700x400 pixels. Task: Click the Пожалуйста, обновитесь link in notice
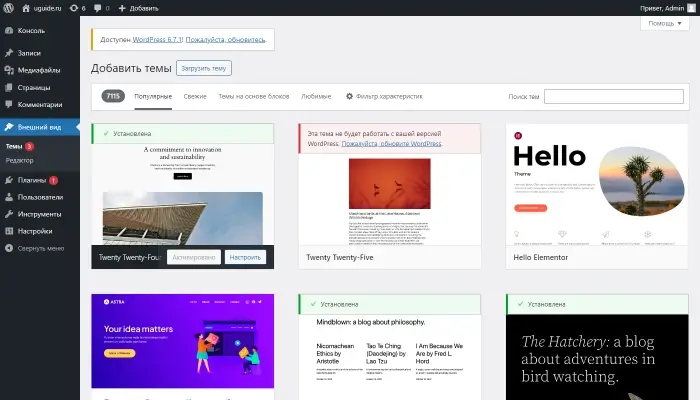coord(225,40)
